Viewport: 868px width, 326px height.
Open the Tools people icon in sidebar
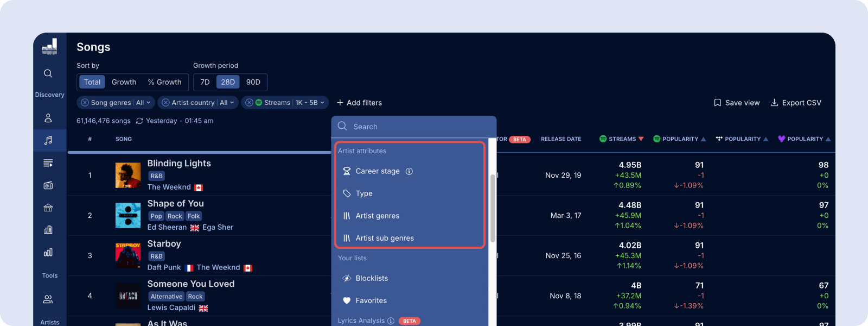click(x=48, y=299)
